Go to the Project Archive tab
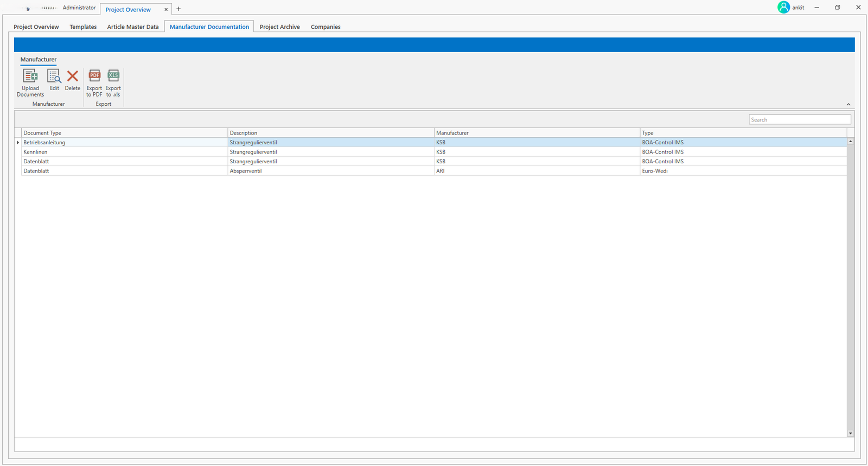 click(x=279, y=27)
